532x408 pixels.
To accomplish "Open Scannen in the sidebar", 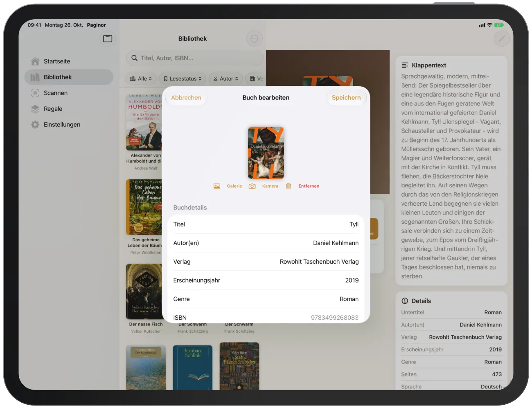I will [x=69, y=93].
